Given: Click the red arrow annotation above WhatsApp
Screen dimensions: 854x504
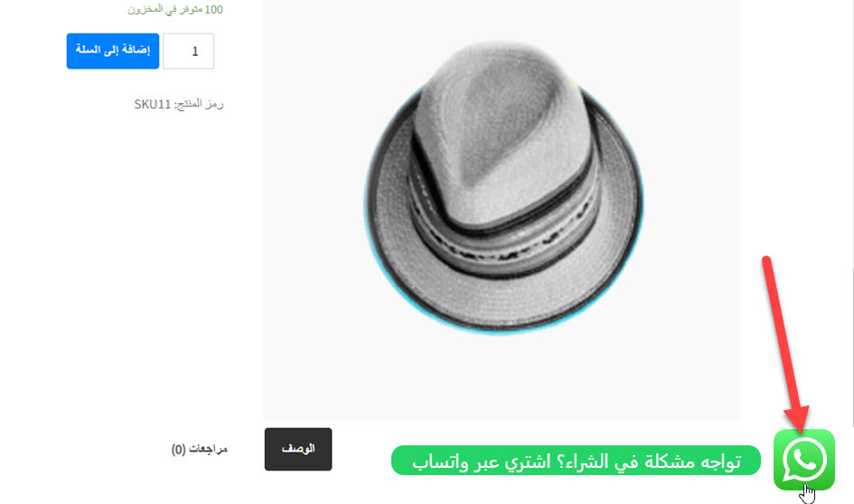Looking at the screenshot, I should click(x=786, y=343).
